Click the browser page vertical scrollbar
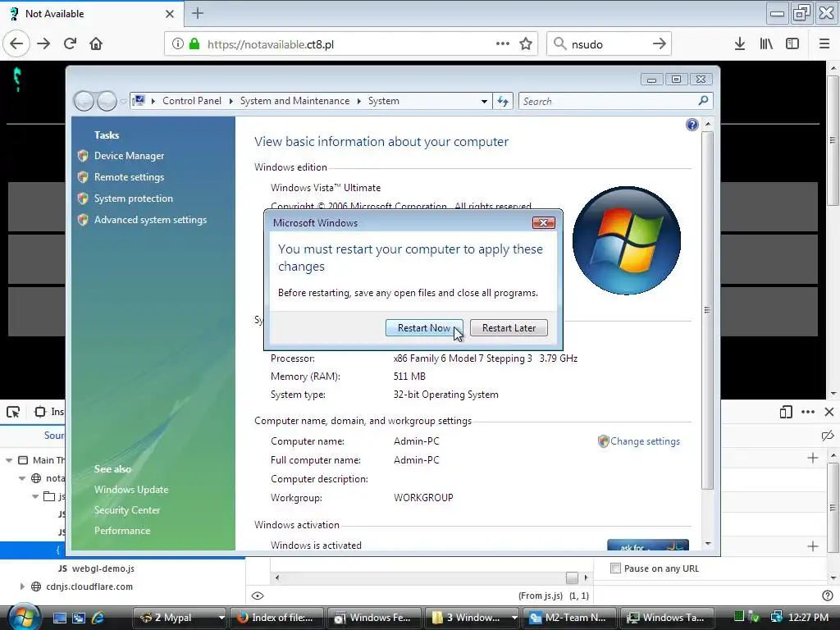This screenshot has height=630, width=840. [833, 140]
